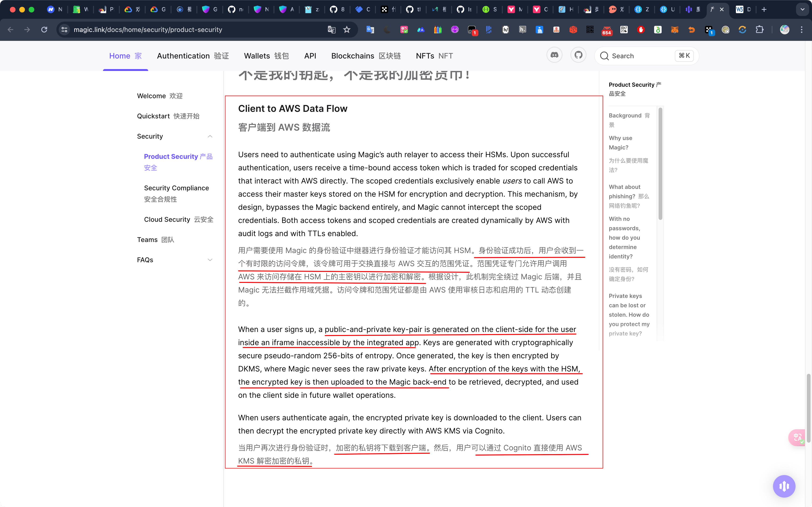Image resolution: width=812 pixels, height=507 pixels.
Task: Click the search magnifier icon
Action: point(604,56)
